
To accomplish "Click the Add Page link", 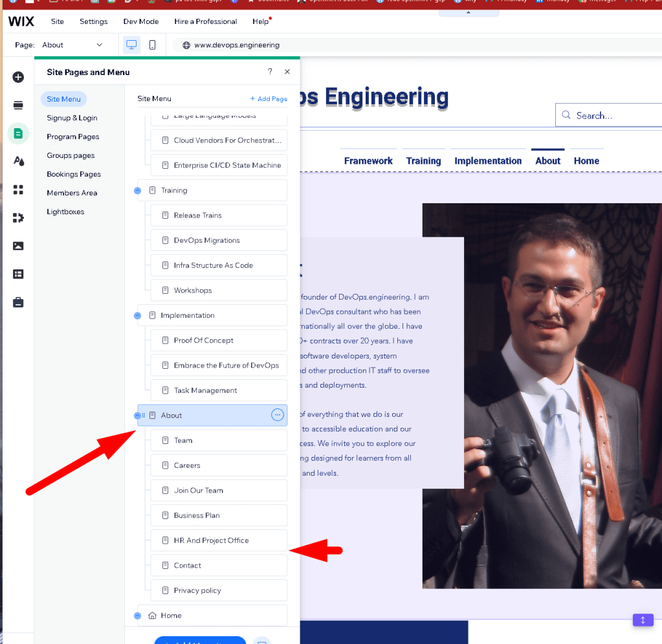I will tap(269, 99).
